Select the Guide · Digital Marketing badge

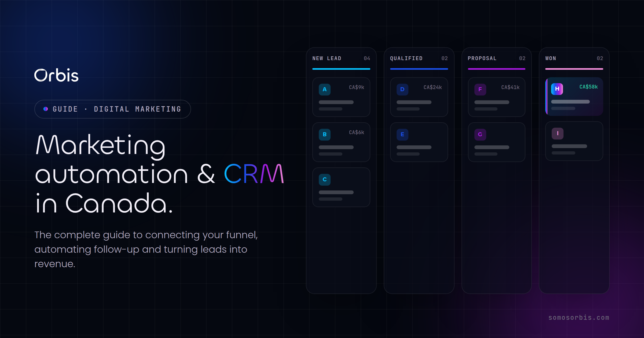pos(113,109)
